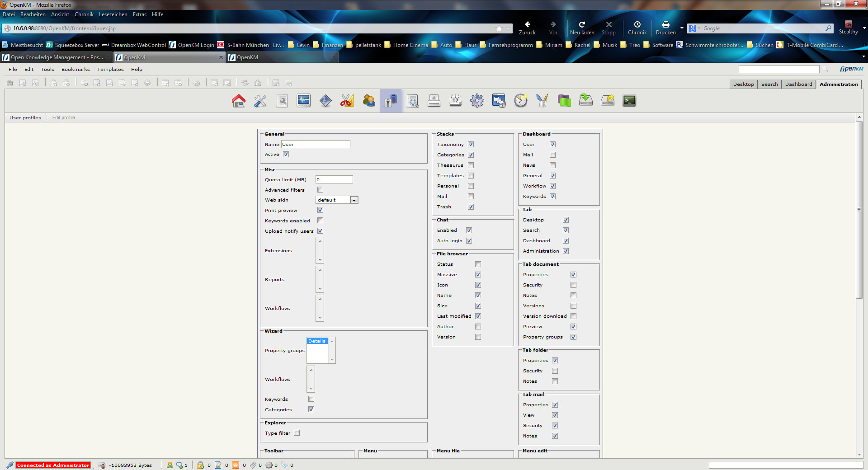Switch to the Dashboard tab
Screen dimensions: 868x470
(x=798, y=85)
